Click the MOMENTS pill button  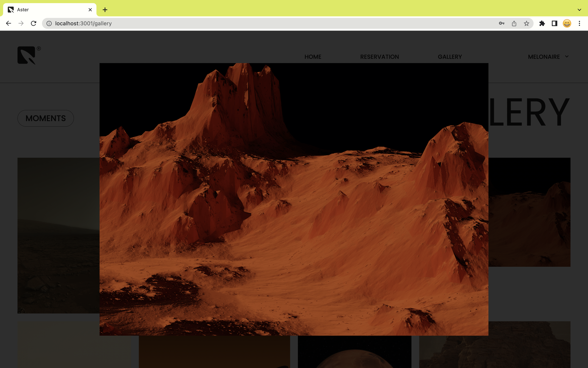coord(46,118)
